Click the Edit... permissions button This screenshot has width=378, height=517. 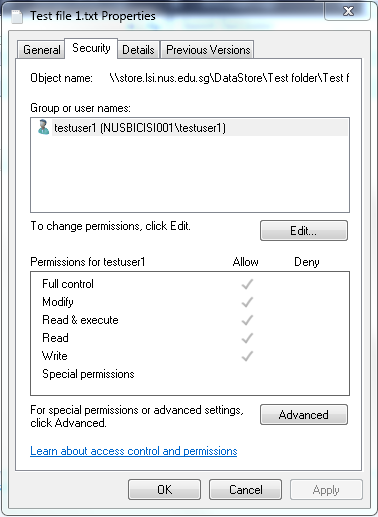[304, 231]
